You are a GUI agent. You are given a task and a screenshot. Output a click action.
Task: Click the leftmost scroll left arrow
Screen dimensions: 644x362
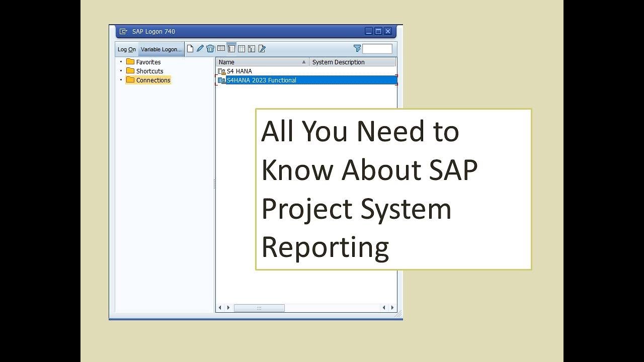[x=220, y=308]
